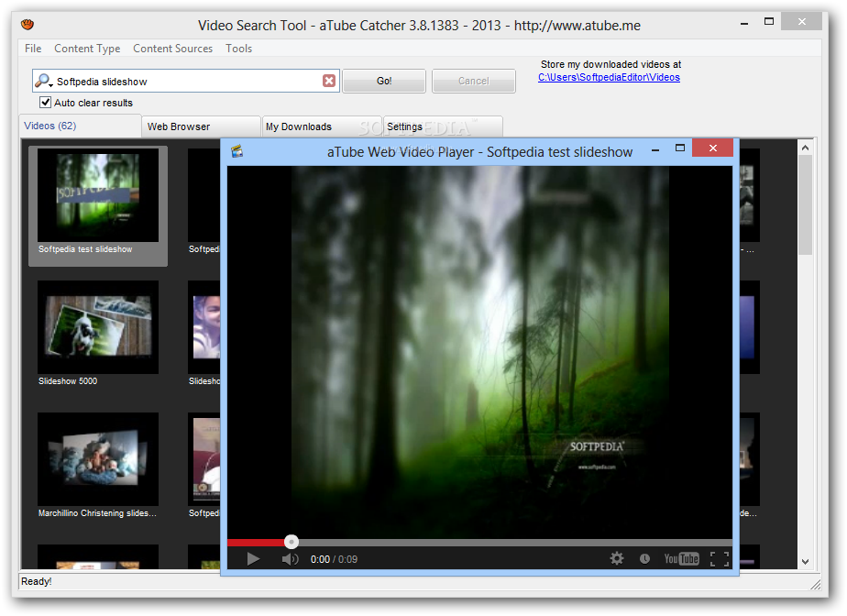Open the search type dropdown arrow by the magnifier

[50, 84]
